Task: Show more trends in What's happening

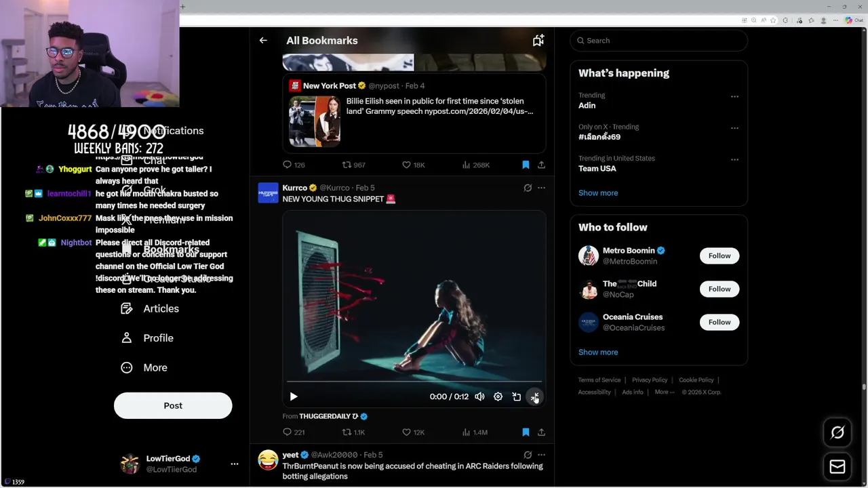Action: point(598,192)
